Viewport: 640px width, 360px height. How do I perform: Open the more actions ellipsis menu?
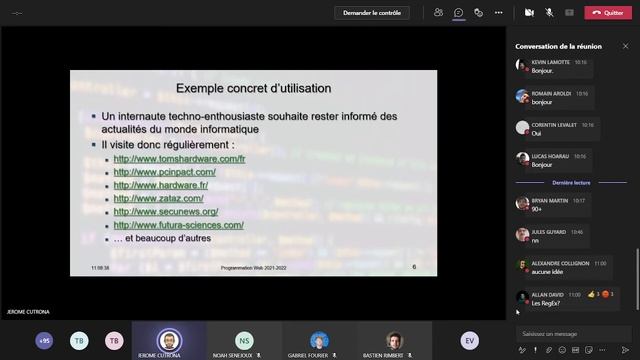tap(498, 13)
